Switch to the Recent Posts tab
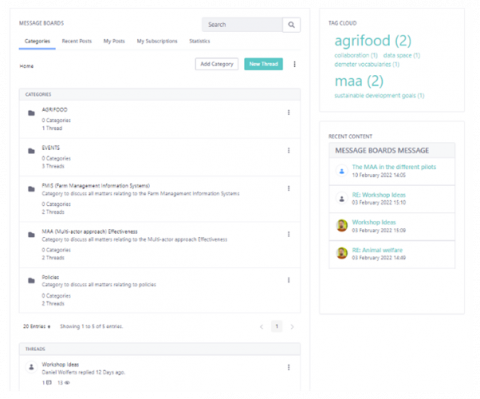This screenshot has width=480, height=399. (77, 41)
